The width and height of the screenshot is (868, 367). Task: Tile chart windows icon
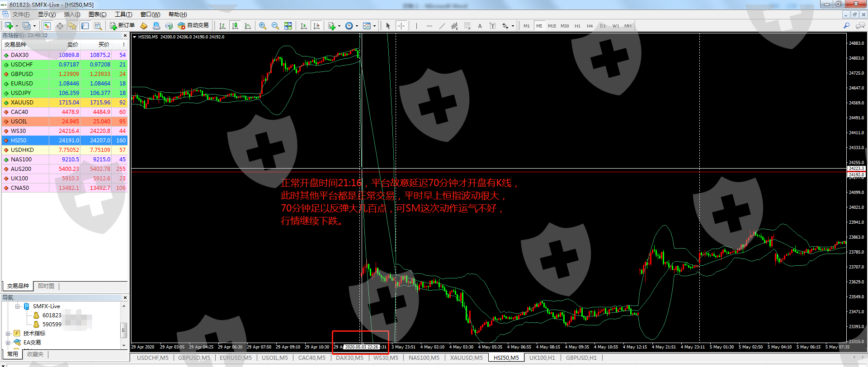point(288,26)
